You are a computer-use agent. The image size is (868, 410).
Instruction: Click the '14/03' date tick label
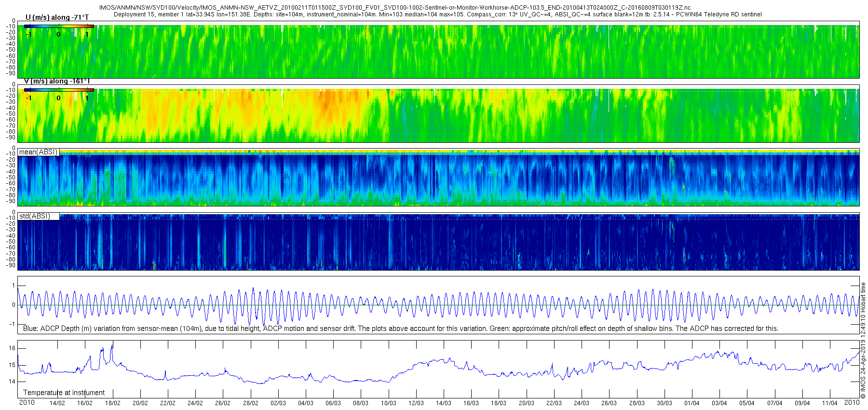[444, 403]
